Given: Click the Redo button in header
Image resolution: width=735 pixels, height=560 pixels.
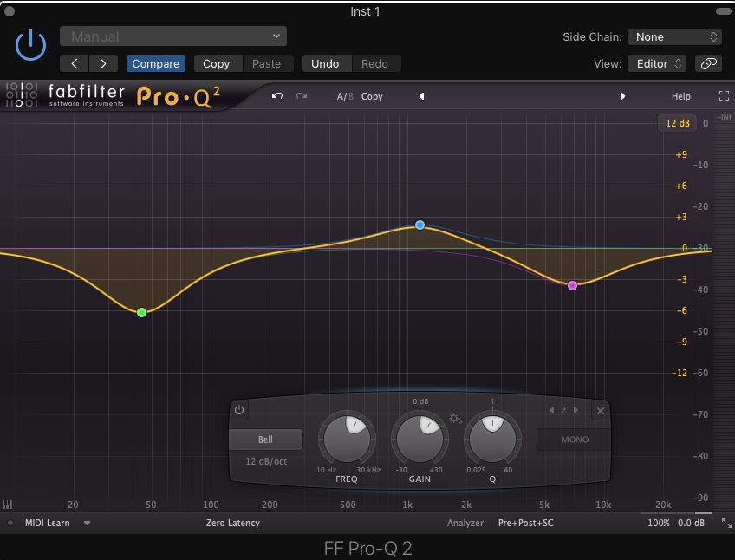Looking at the screenshot, I should (374, 64).
